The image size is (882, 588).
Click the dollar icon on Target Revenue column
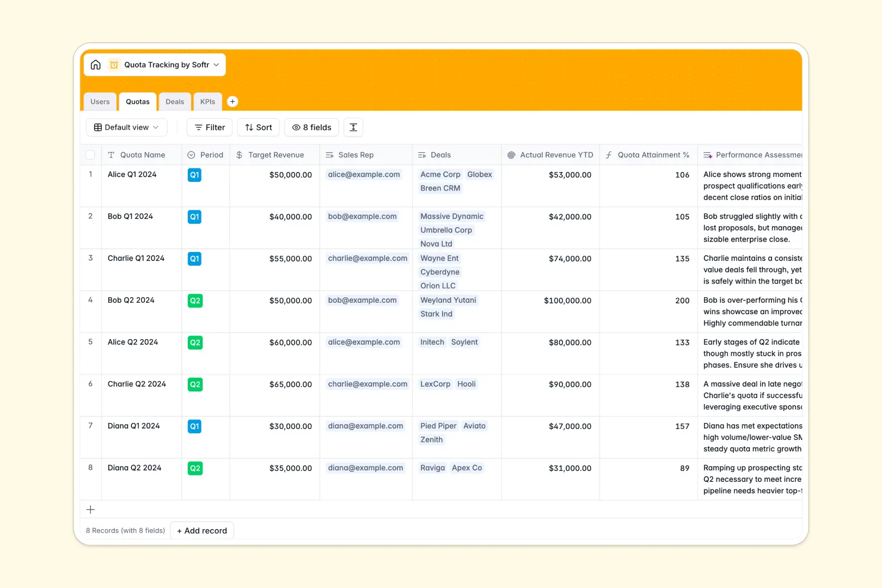pos(239,155)
